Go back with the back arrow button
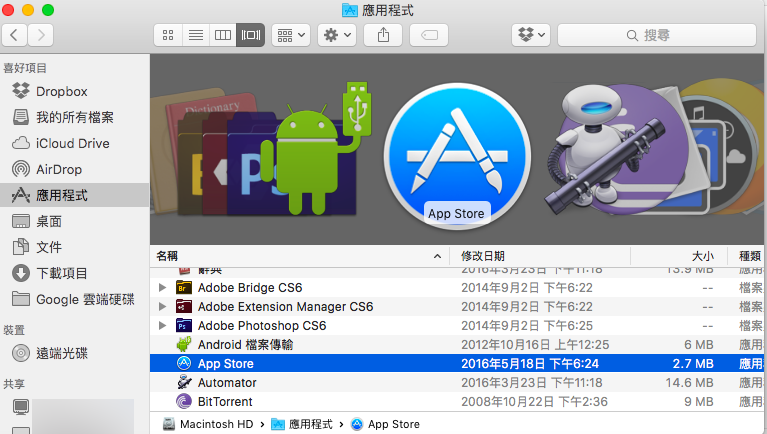767x434 pixels. pyautogui.click(x=15, y=35)
